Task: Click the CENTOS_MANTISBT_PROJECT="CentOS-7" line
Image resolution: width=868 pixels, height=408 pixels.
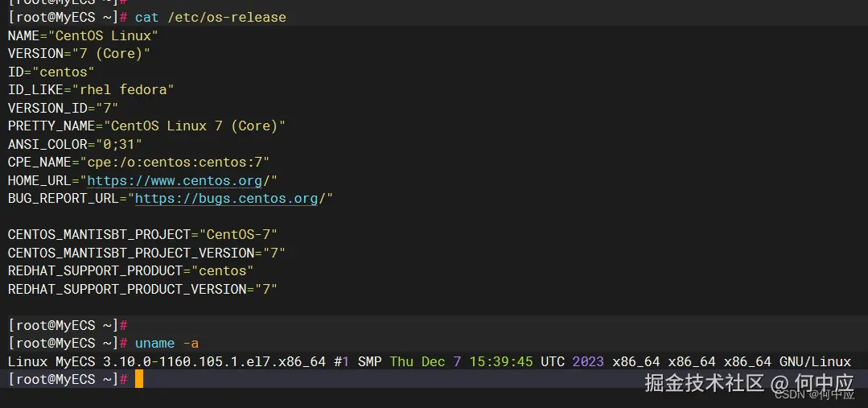Action: (142, 235)
